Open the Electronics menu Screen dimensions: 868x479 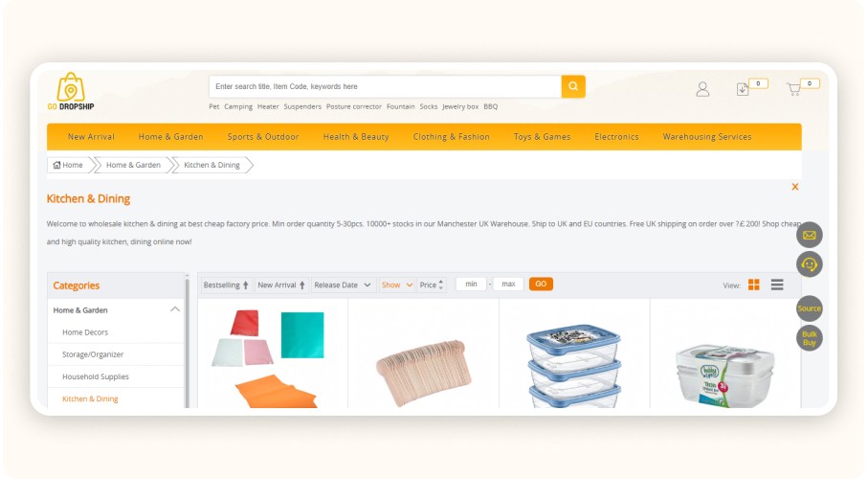(616, 136)
